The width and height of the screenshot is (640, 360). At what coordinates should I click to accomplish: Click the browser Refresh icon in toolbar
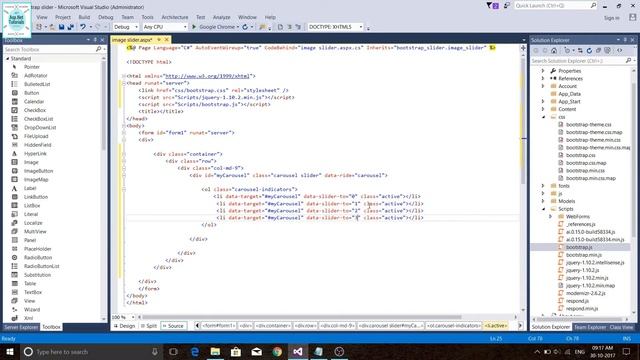pos(245,27)
